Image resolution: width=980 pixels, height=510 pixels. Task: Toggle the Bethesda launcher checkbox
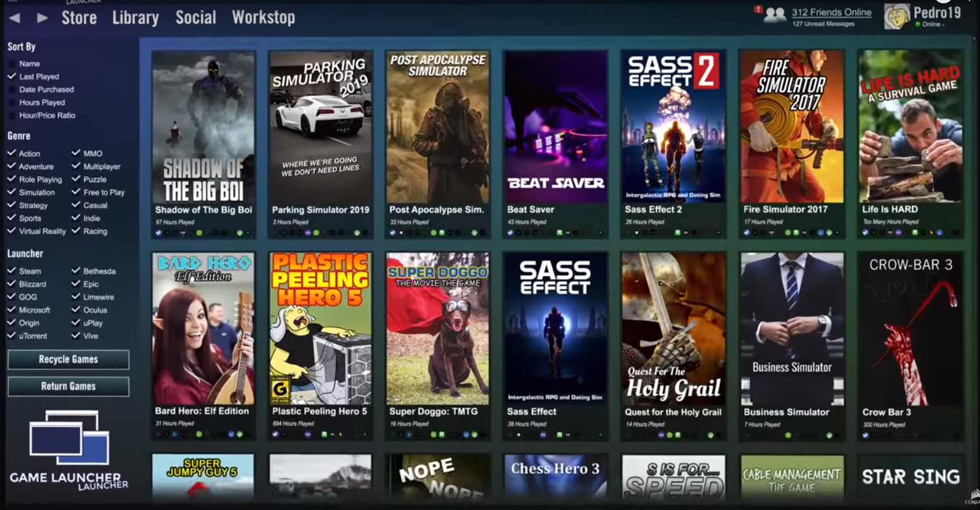coord(76,271)
